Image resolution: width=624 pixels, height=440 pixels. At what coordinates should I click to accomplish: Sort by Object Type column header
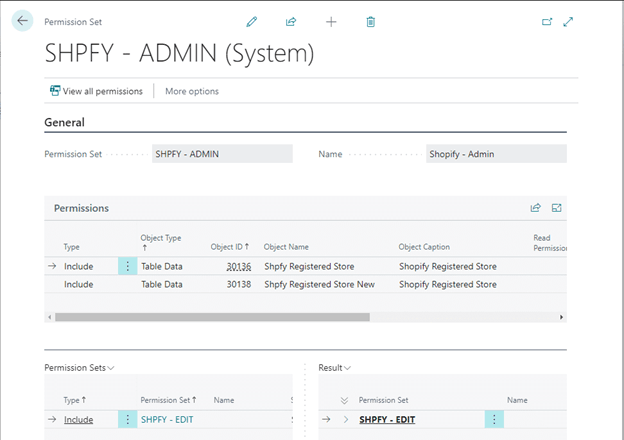pyautogui.click(x=161, y=242)
